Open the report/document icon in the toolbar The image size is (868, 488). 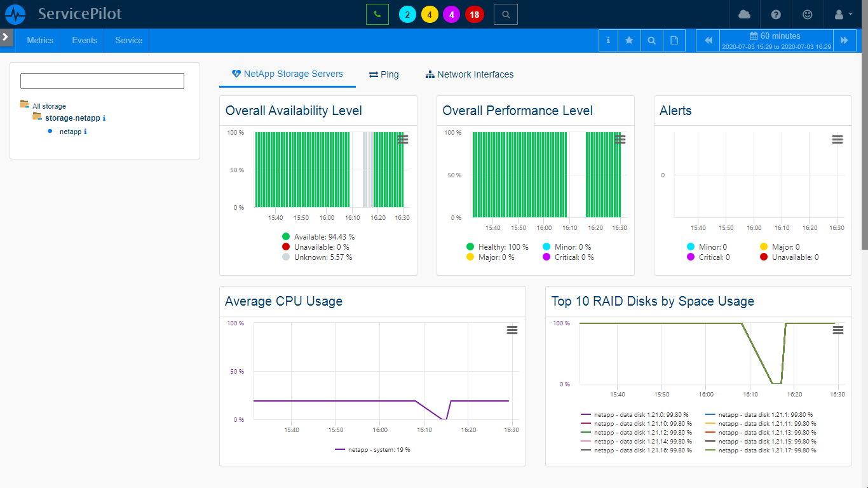(x=673, y=39)
